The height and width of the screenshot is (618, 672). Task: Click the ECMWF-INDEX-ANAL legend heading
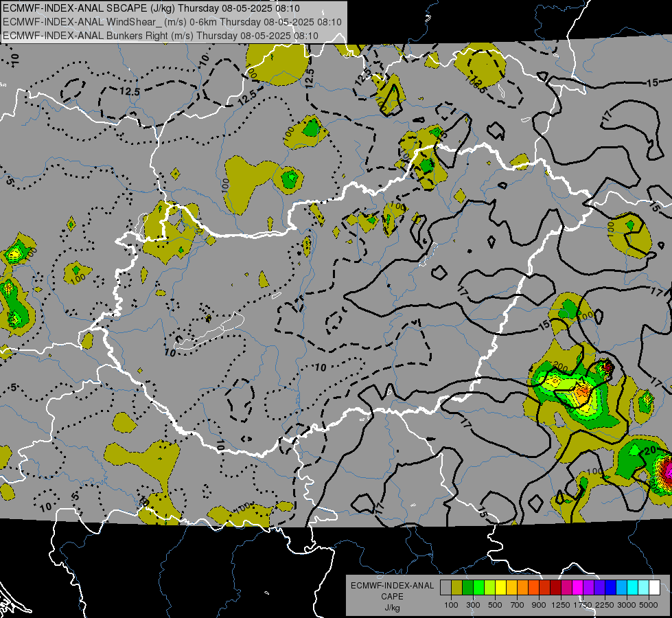(392, 586)
